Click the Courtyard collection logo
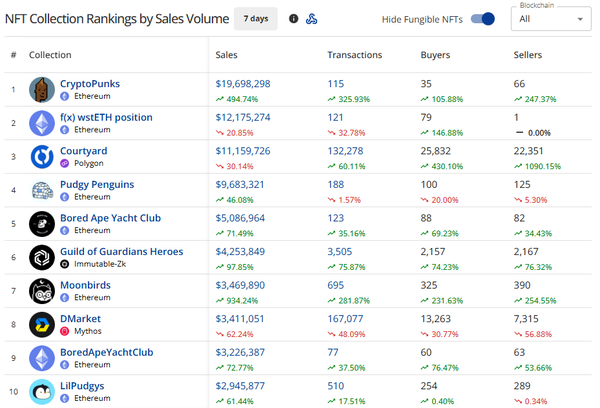Viewport: 600px width, 408px height. point(42,157)
